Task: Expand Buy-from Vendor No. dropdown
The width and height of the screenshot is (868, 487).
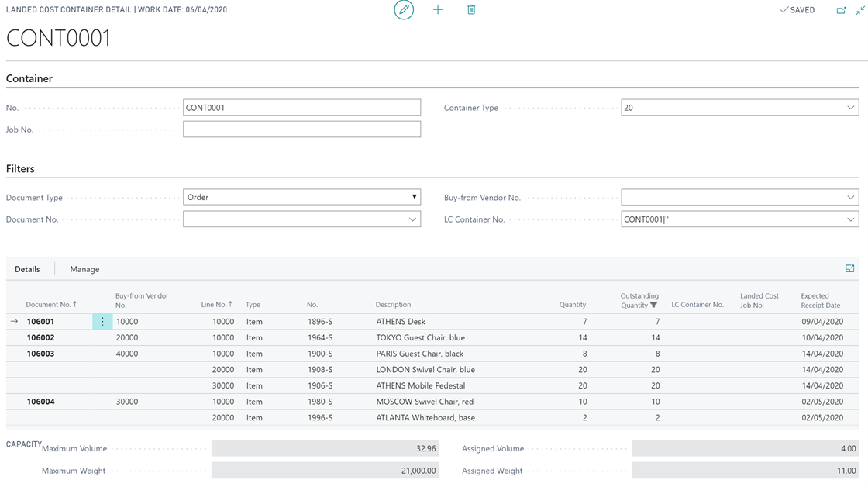Action: click(x=850, y=198)
